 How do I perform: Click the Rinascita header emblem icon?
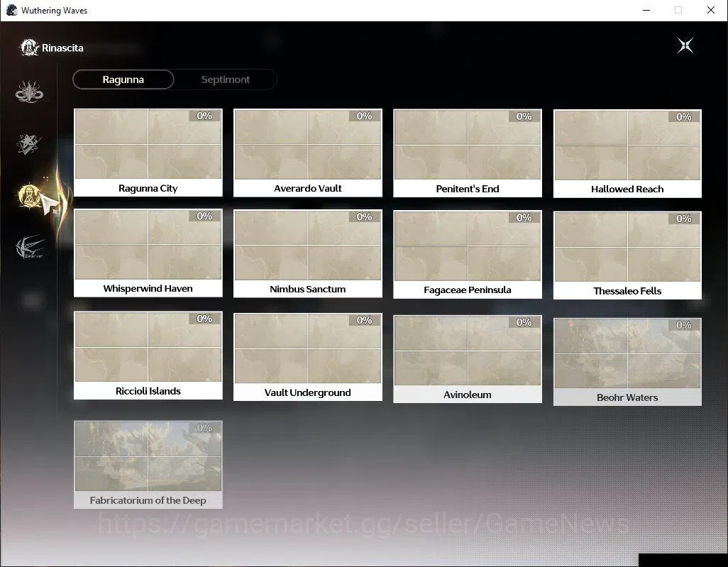click(x=29, y=48)
